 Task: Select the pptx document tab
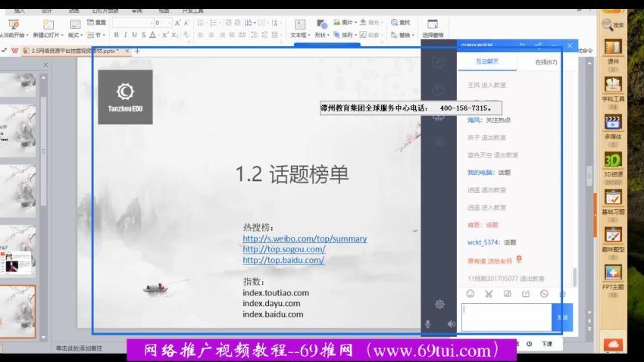[74, 51]
